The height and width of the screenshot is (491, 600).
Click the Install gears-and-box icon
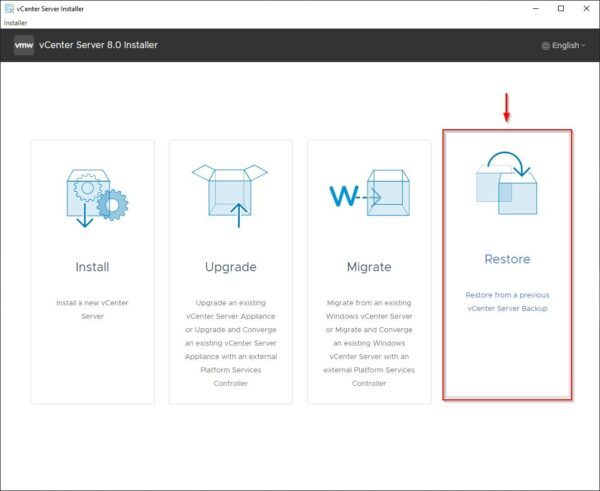(x=92, y=197)
